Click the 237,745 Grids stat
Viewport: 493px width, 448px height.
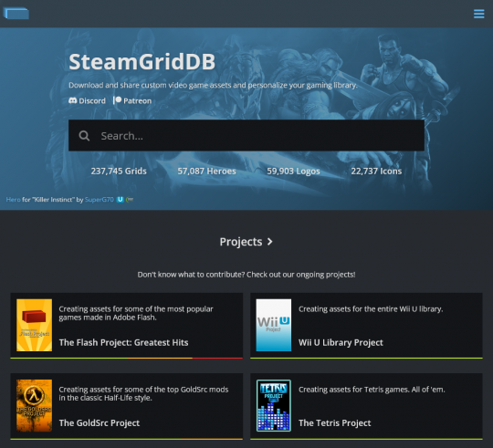click(119, 171)
